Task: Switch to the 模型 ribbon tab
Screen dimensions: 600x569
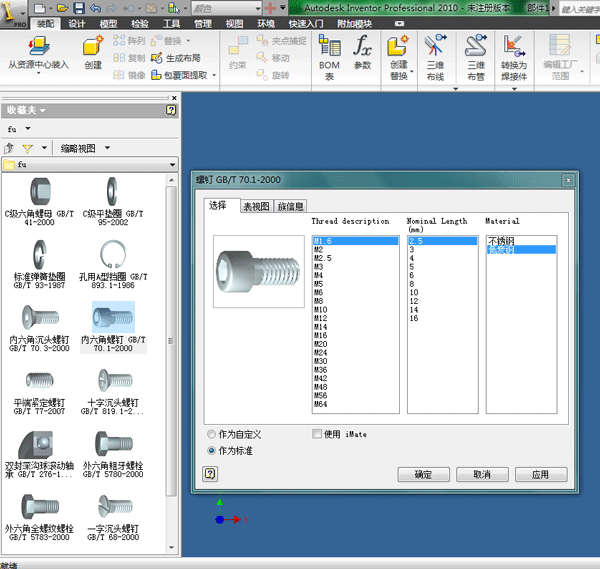Action: click(108, 24)
